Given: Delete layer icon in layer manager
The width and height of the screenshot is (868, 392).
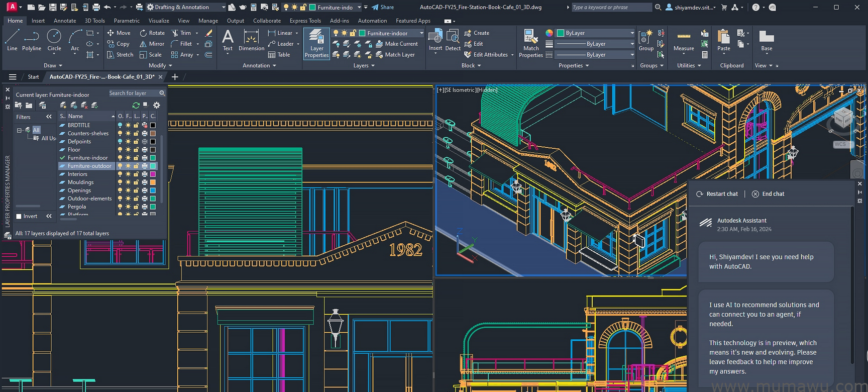Looking at the screenshot, I should click(x=84, y=105).
